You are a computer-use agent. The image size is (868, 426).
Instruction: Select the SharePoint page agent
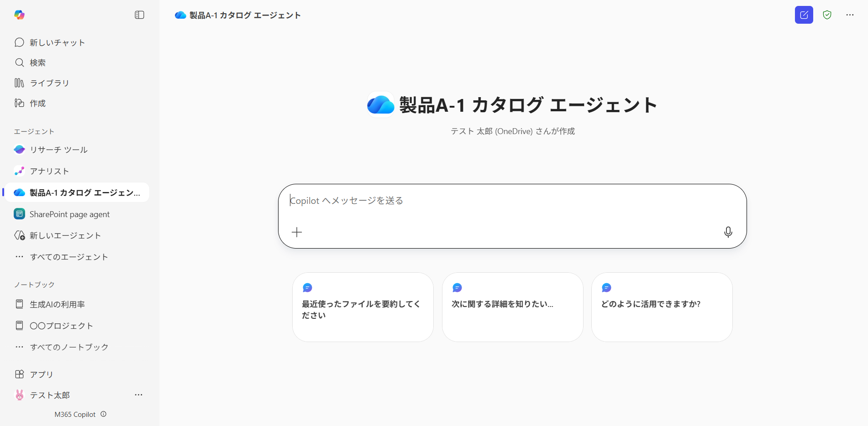click(69, 214)
